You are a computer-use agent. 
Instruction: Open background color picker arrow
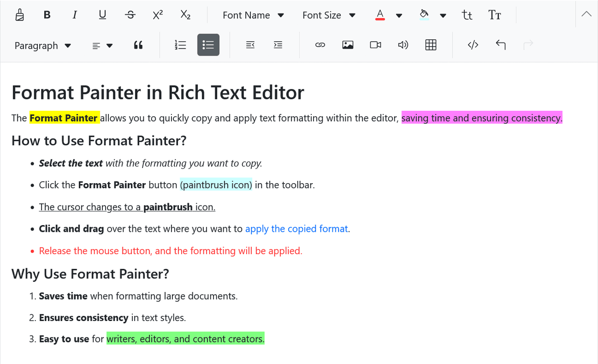pos(443,15)
